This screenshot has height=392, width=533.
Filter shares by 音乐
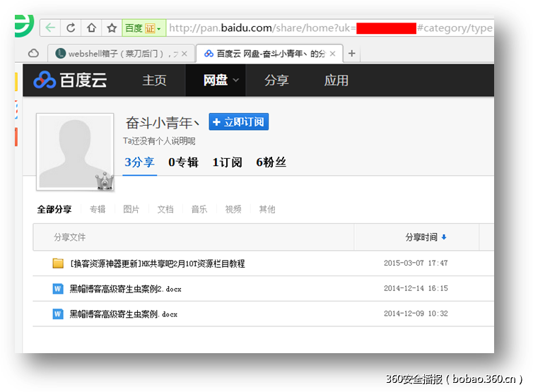(199, 209)
